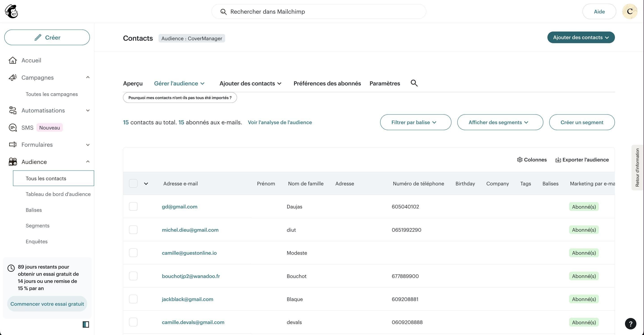Follow the Voir l'analyse de l'audience link
The height and width of the screenshot is (335, 644).
pyautogui.click(x=280, y=122)
